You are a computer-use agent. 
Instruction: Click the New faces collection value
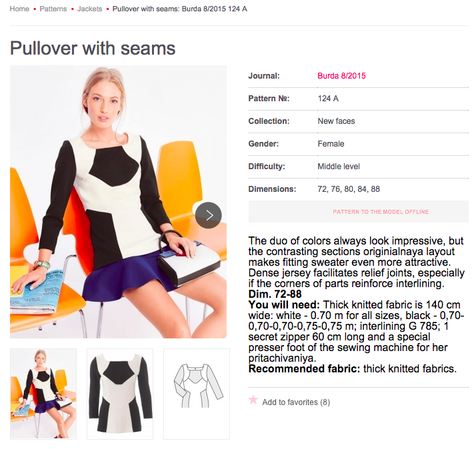336,121
